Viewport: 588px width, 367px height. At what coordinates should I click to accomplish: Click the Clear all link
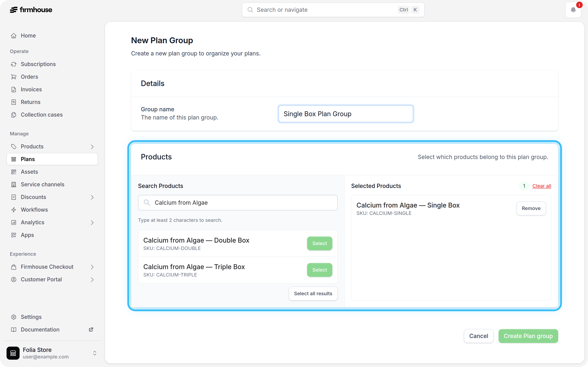tap(542, 186)
